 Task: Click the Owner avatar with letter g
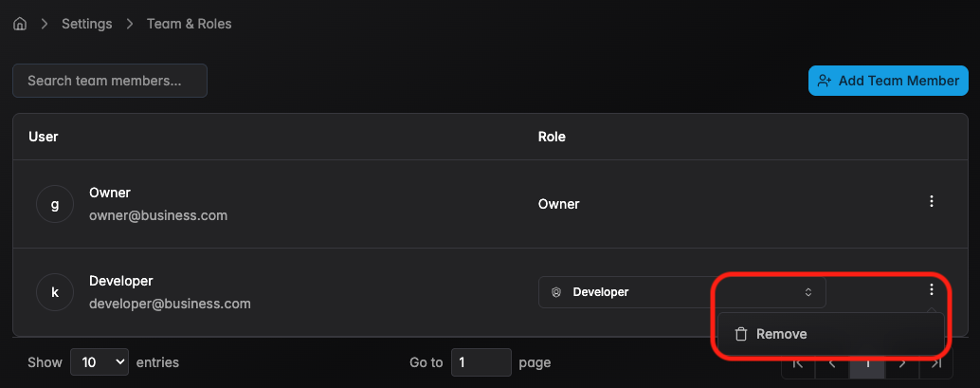tap(55, 204)
